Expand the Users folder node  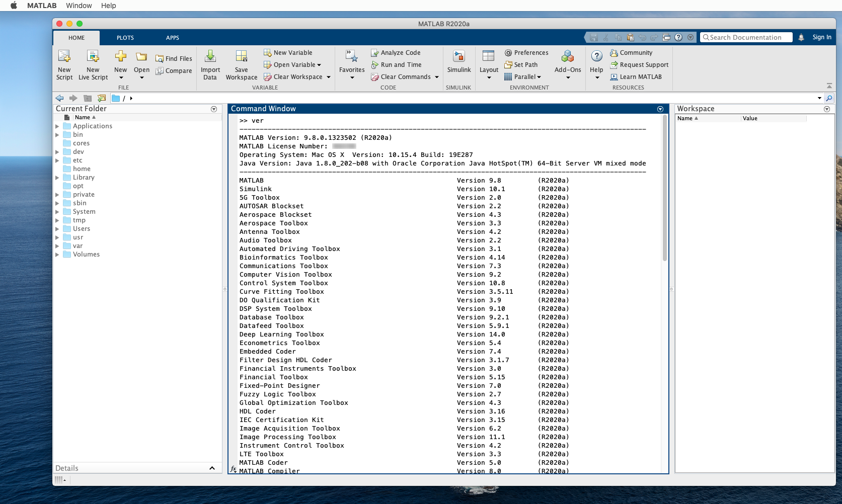point(57,229)
